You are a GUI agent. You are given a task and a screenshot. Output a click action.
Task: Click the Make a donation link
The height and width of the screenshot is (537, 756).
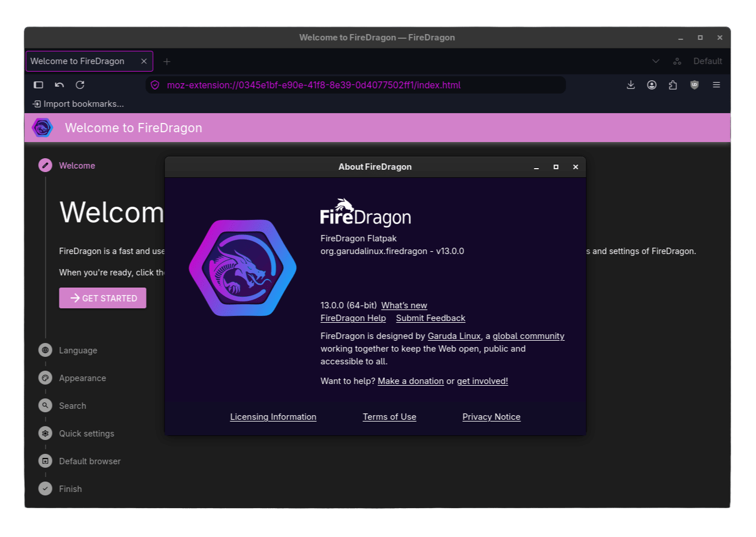pos(411,381)
